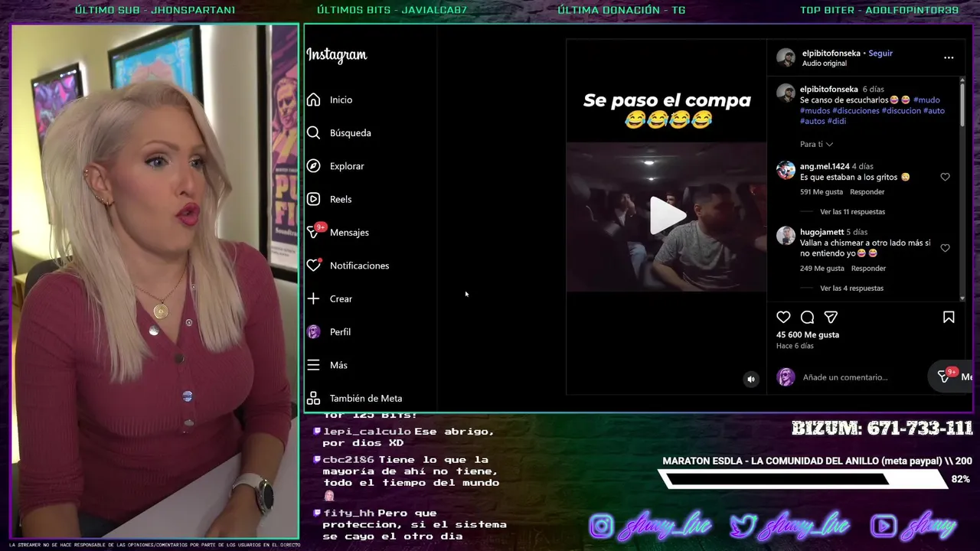Open Reels icon in sidebar

(x=313, y=199)
